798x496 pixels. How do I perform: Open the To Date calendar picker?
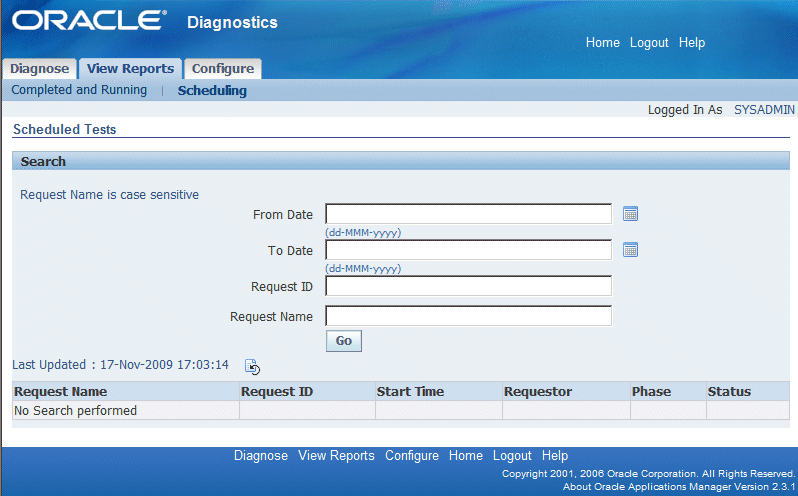coord(630,250)
